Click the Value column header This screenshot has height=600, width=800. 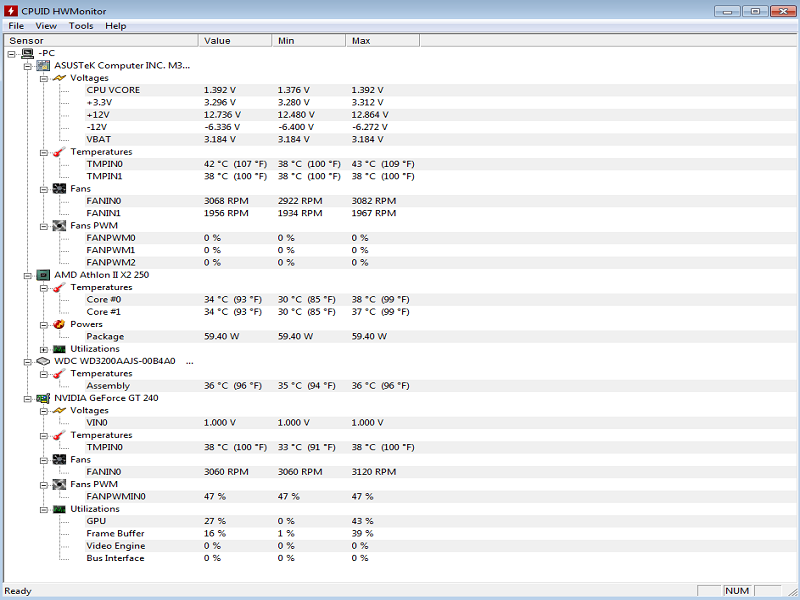point(235,41)
